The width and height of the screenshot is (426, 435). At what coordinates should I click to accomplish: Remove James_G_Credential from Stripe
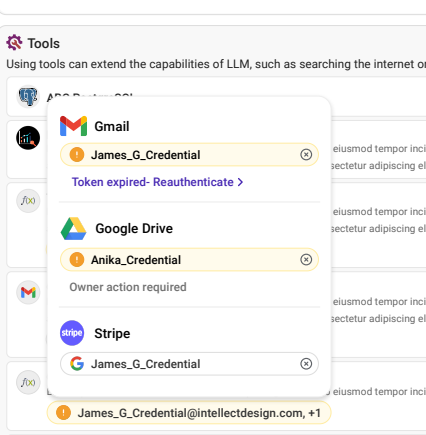[306, 364]
